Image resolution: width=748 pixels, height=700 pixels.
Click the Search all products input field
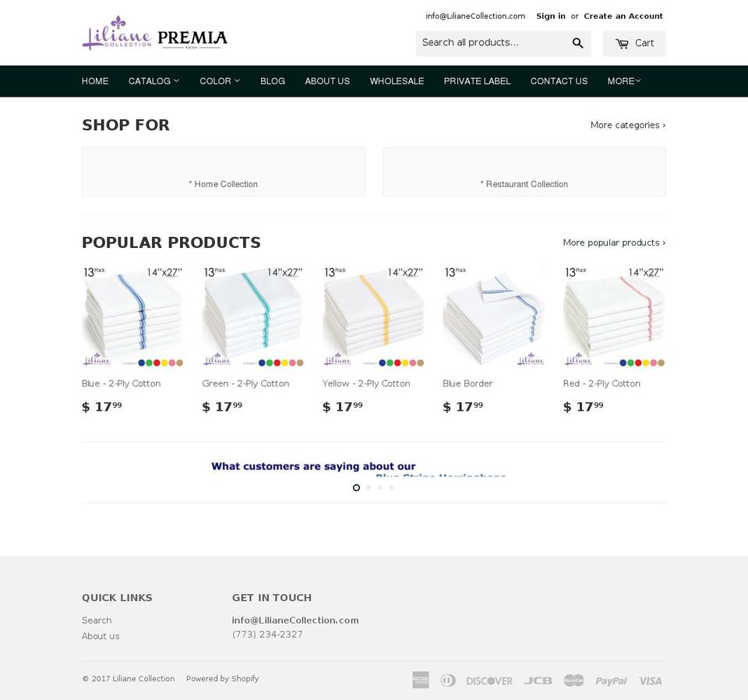click(x=491, y=43)
